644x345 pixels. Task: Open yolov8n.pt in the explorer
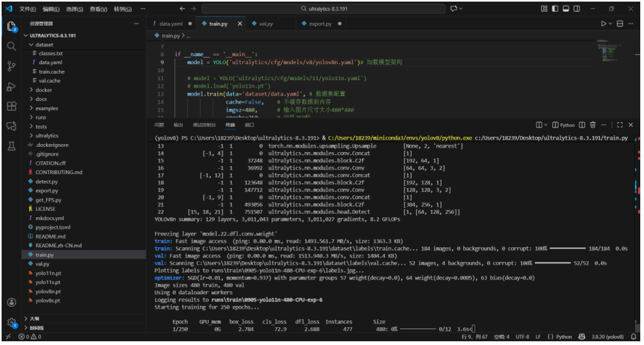[x=83, y=292]
